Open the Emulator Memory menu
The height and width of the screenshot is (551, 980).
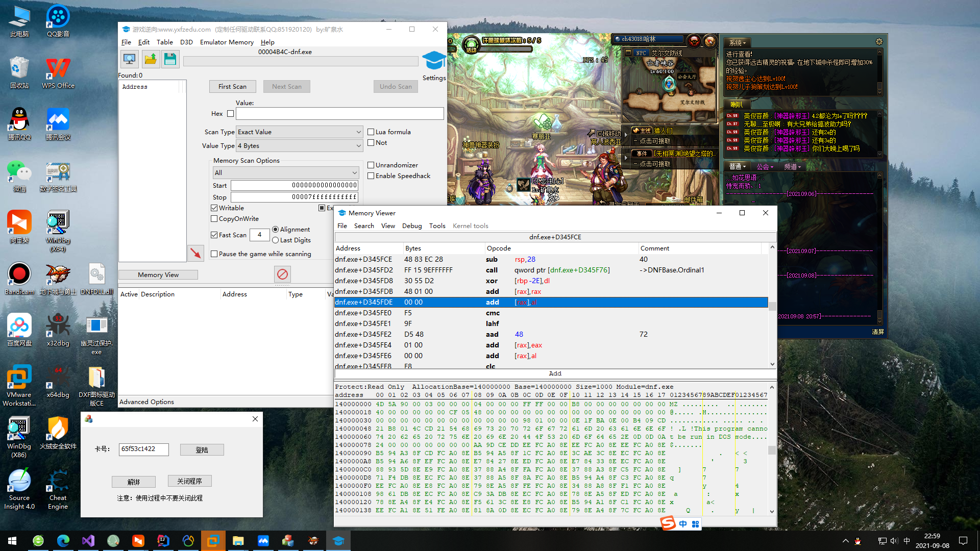pos(227,42)
